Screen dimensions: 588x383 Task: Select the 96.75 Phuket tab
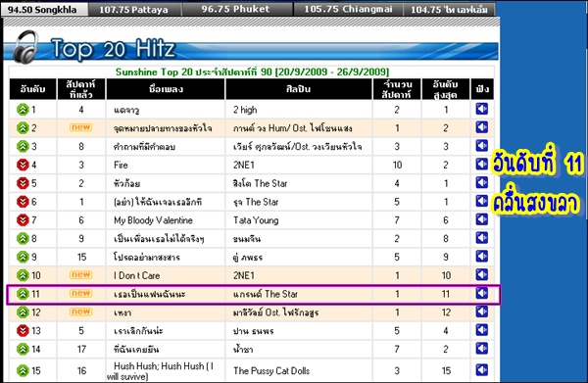[x=236, y=10]
